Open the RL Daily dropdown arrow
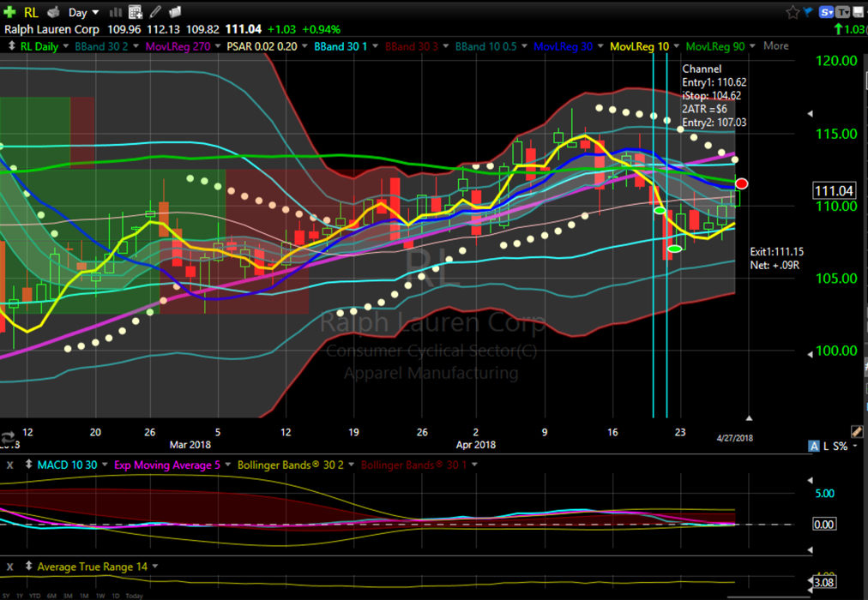Screen dimensions: 868x600 (65, 46)
